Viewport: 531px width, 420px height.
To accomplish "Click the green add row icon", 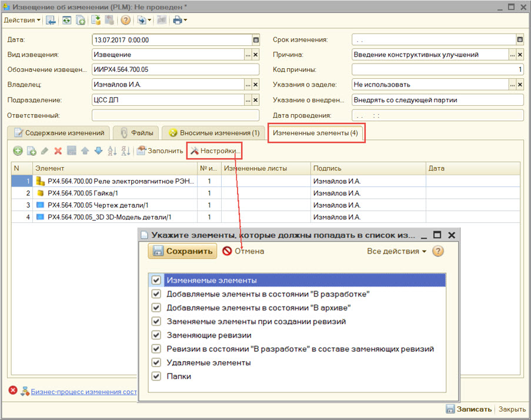I will tap(18, 151).
